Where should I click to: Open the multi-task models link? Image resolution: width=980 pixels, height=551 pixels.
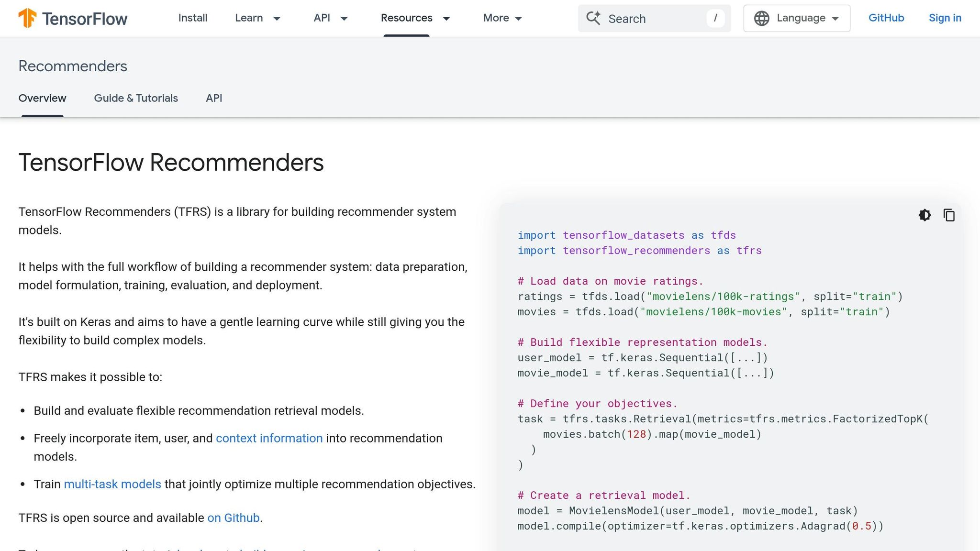click(x=112, y=484)
